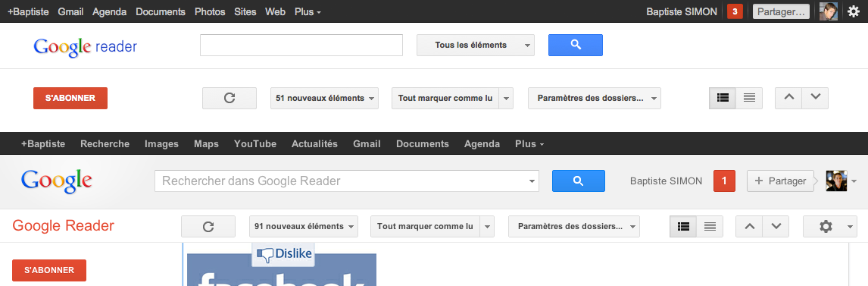Open upper Paramètres des dossiers dropdown
The height and width of the screenshot is (286, 868).
coord(595,98)
